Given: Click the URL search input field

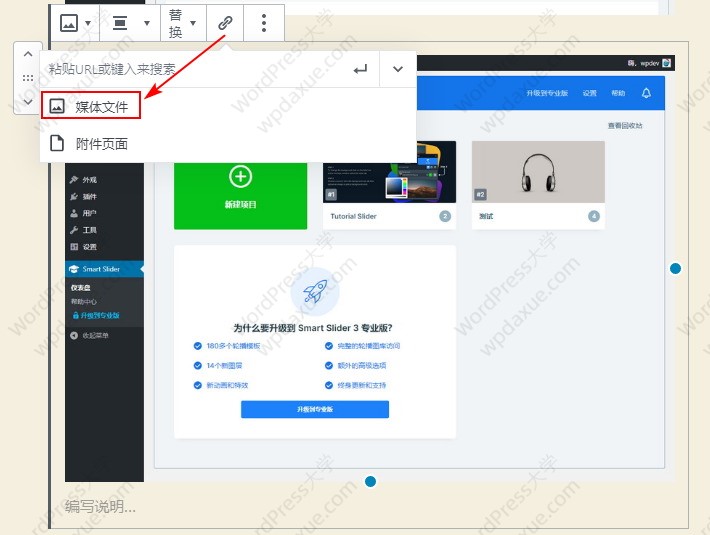Looking at the screenshot, I should click(x=190, y=69).
